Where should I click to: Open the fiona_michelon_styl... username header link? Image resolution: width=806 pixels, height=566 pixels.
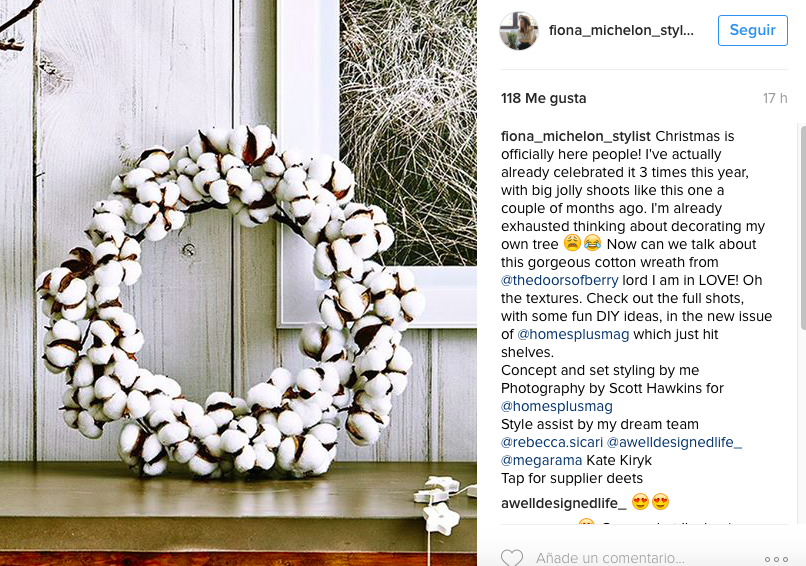621,30
